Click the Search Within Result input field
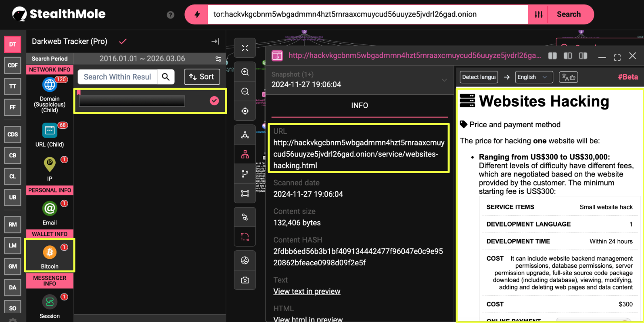This screenshot has height=323, width=644. click(x=117, y=77)
